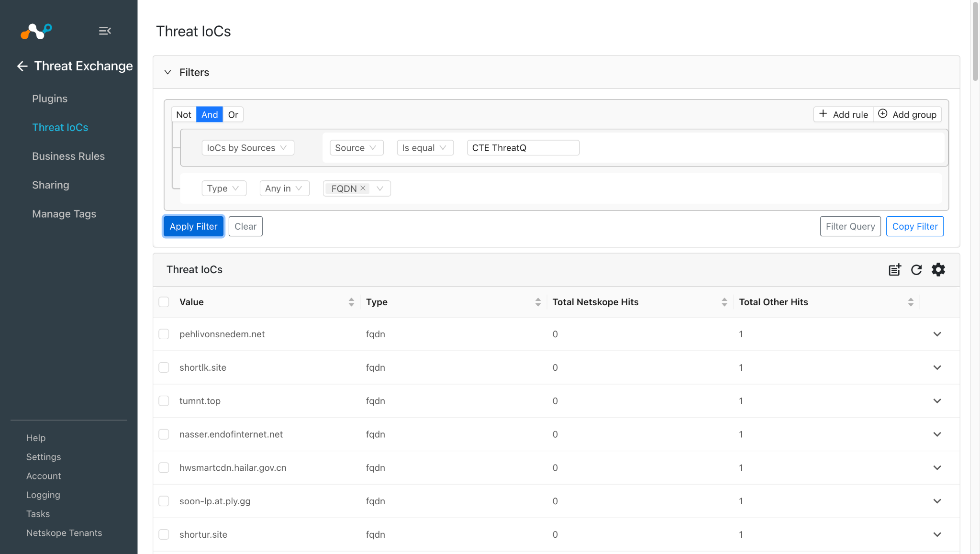Check the shortur.site row

click(x=164, y=534)
